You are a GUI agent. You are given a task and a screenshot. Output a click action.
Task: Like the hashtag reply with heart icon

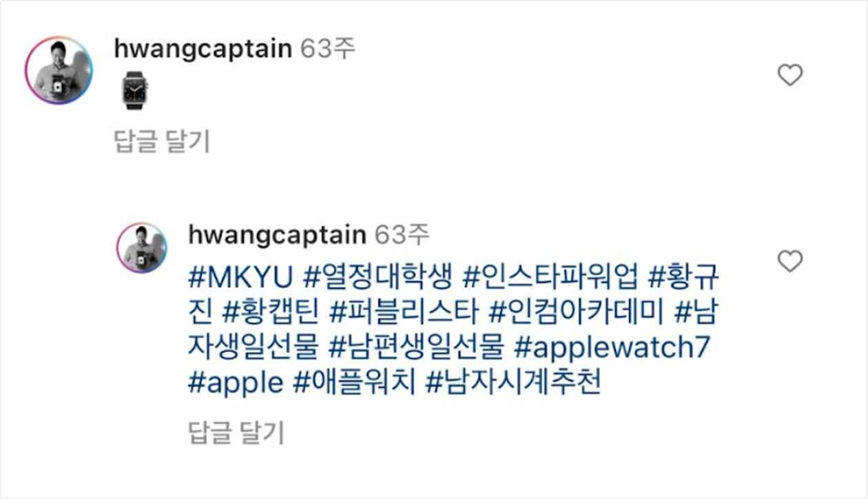(x=789, y=261)
